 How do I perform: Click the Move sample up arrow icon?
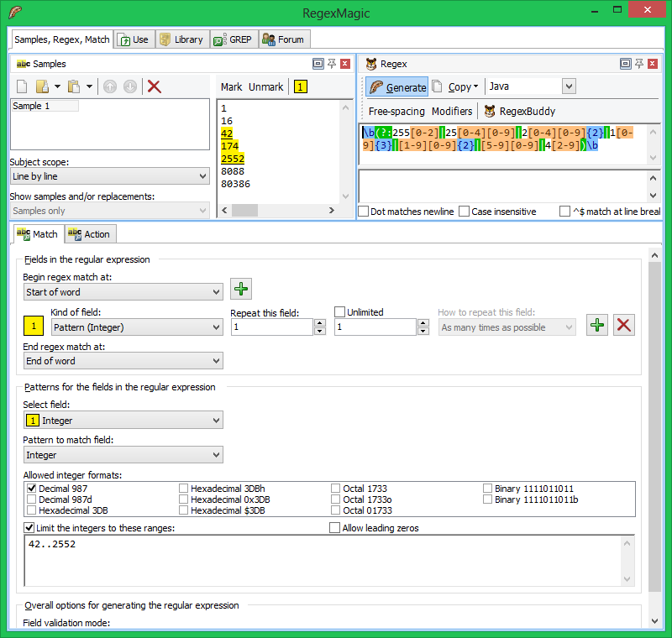110,87
